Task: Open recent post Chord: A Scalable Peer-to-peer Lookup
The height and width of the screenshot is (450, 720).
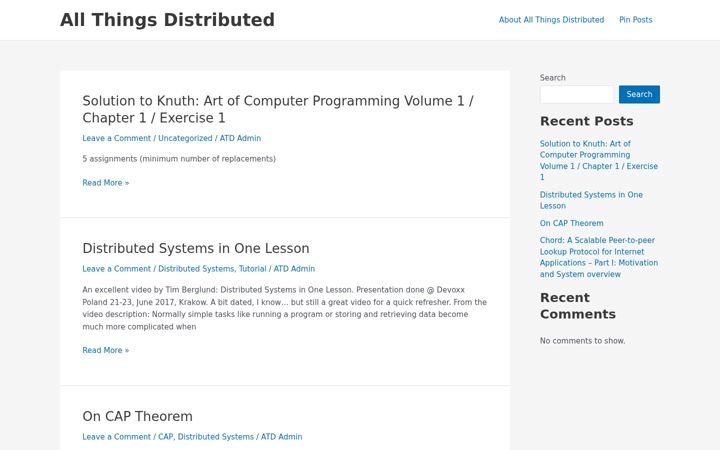Action: [x=599, y=257]
